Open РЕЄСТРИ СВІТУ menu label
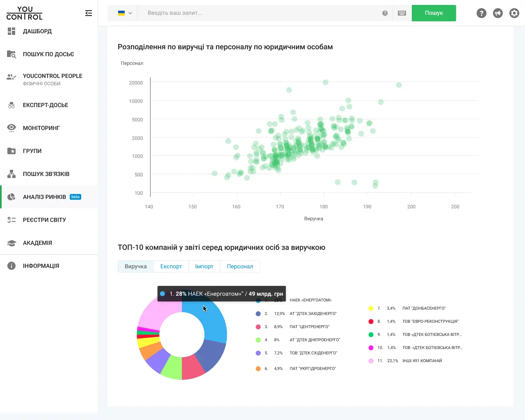525x420 pixels. pos(44,220)
